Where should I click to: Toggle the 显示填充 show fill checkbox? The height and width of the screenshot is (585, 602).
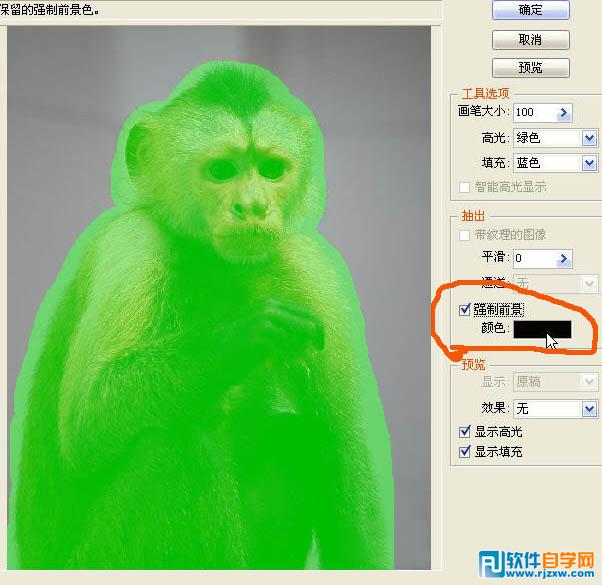[465, 452]
